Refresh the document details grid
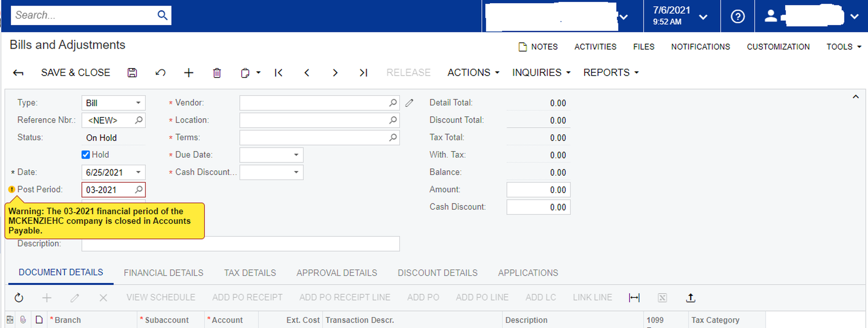Viewport: 868px width, 328px height. (x=19, y=298)
